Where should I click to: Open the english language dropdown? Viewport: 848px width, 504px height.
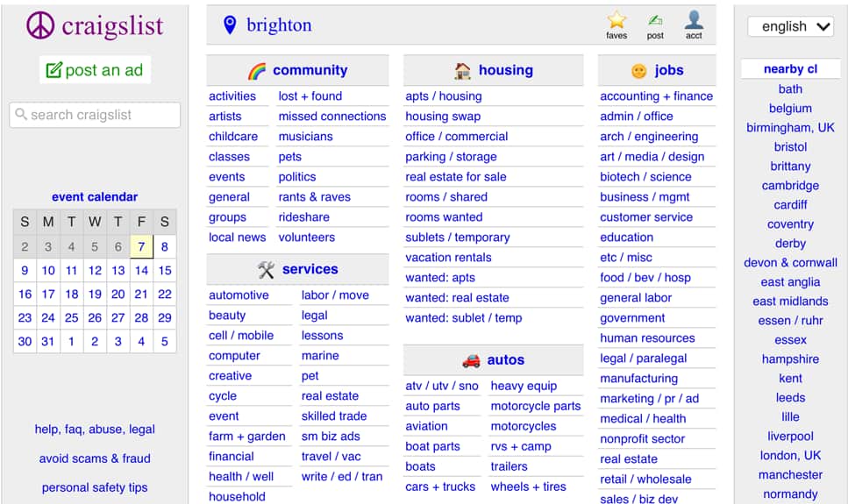tap(790, 26)
